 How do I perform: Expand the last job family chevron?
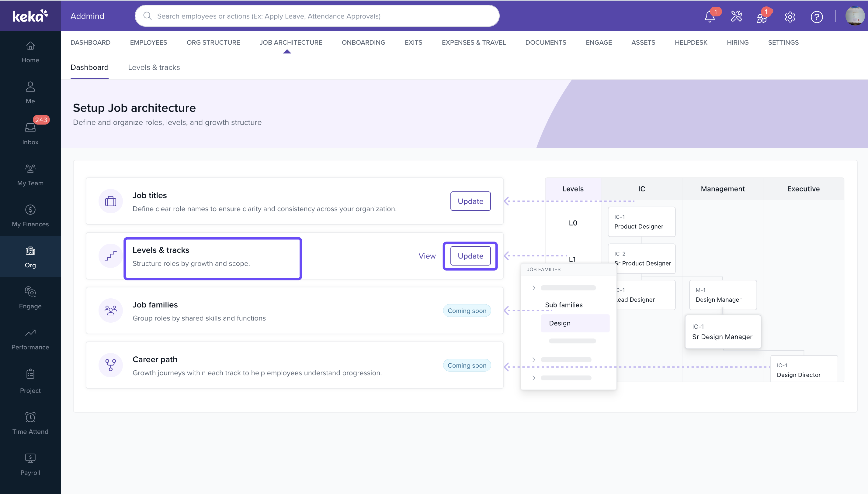pyautogui.click(x=533, y=378)
